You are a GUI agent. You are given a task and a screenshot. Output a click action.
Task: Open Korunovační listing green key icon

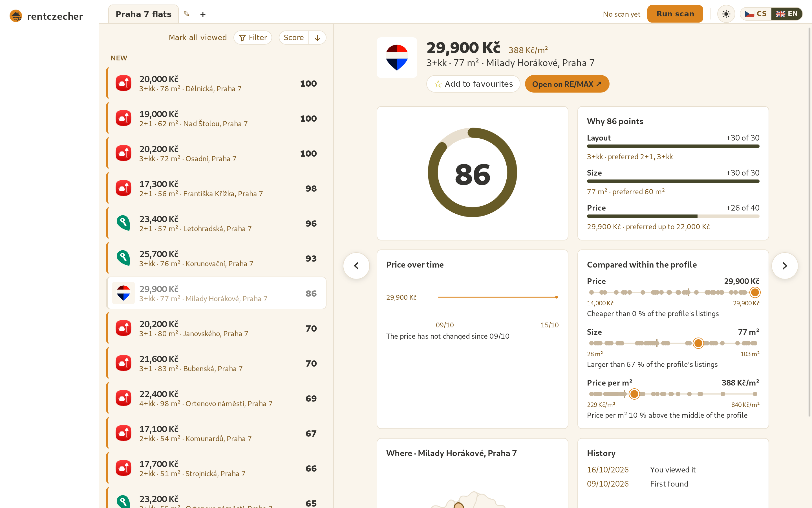click(x=123, y=258)
